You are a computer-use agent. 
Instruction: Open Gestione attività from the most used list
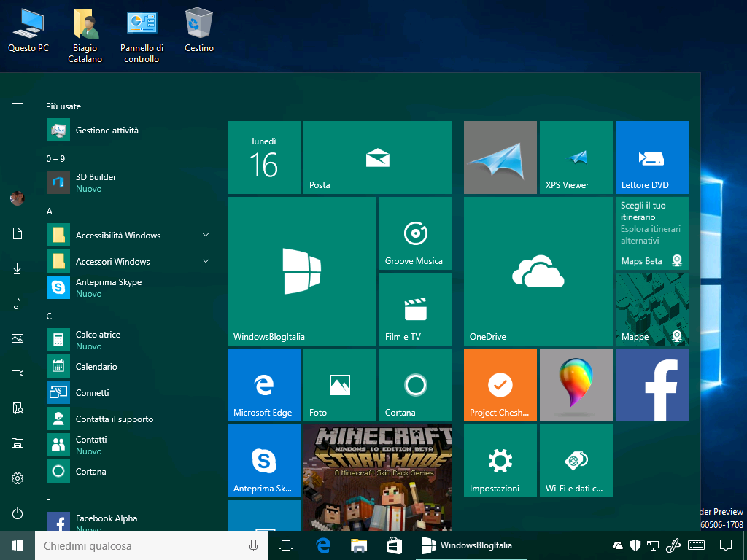click(128, 130)
